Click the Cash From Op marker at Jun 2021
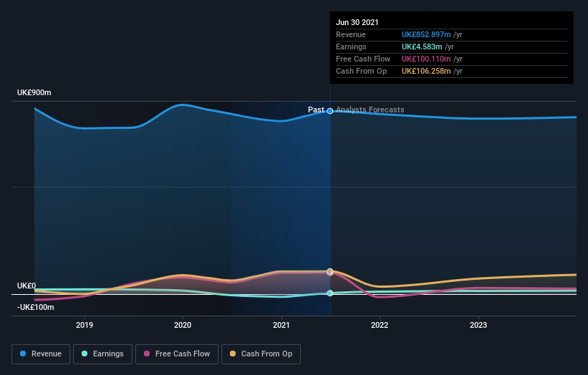588x375 pixels. (330, 271)
